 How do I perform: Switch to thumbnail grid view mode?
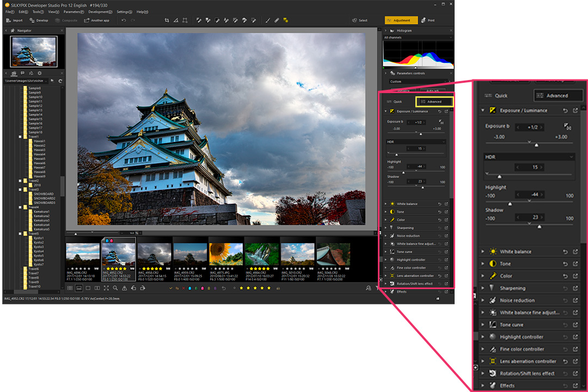70,288
